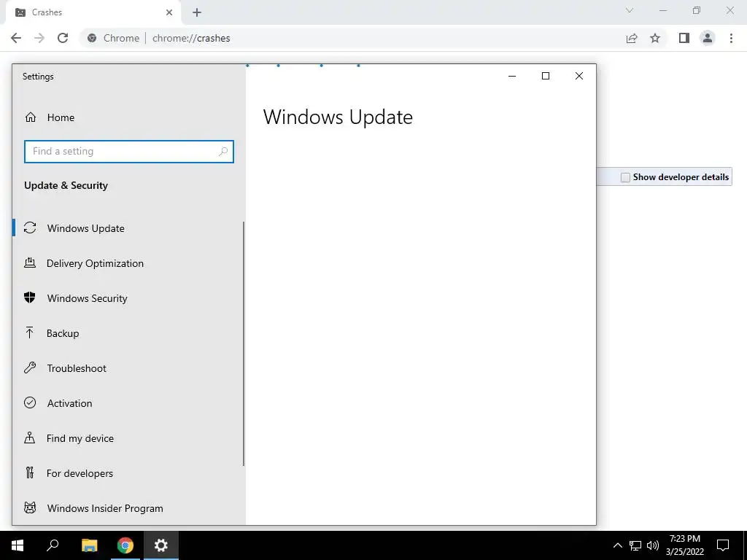This screenshot has height=560, width=747.
Task: Open the Action Center notifications
Action: 723,545
